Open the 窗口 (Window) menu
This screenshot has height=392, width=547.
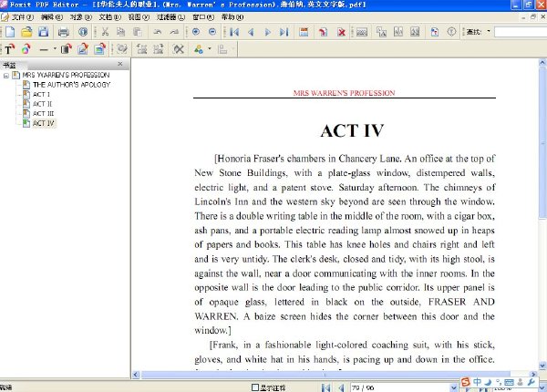pos(203,17)
